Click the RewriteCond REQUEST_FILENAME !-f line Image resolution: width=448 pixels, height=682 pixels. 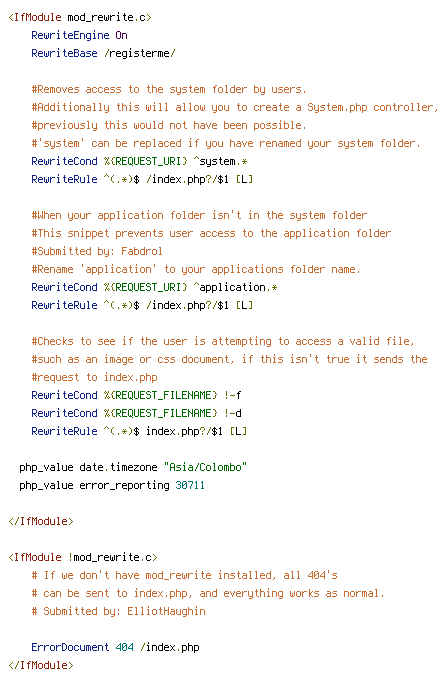click(x=136, y=395)
